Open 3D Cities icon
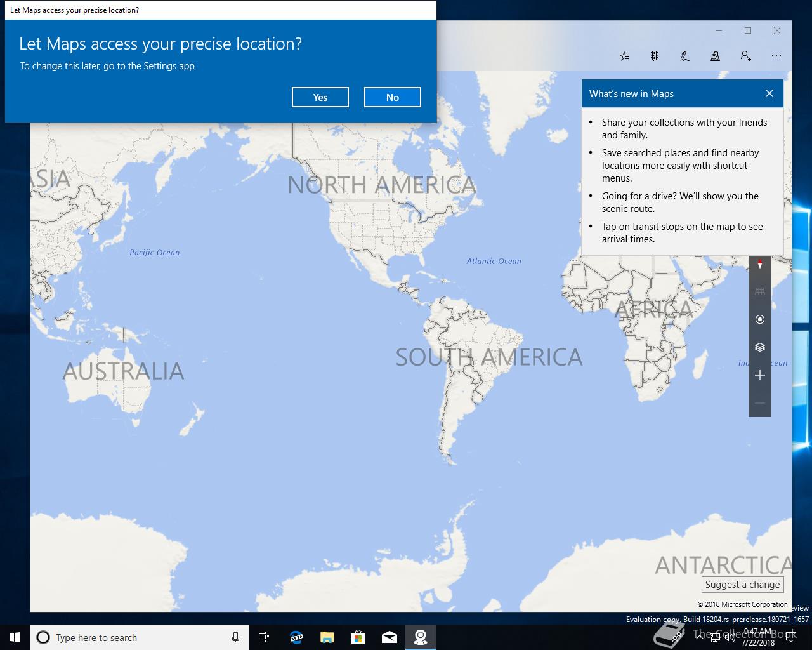Viewport: 812px width, 650px height. click(715, 56)
